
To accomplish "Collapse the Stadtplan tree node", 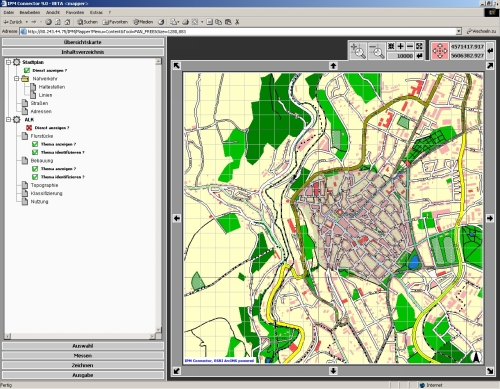I will [x=9, y=62].
